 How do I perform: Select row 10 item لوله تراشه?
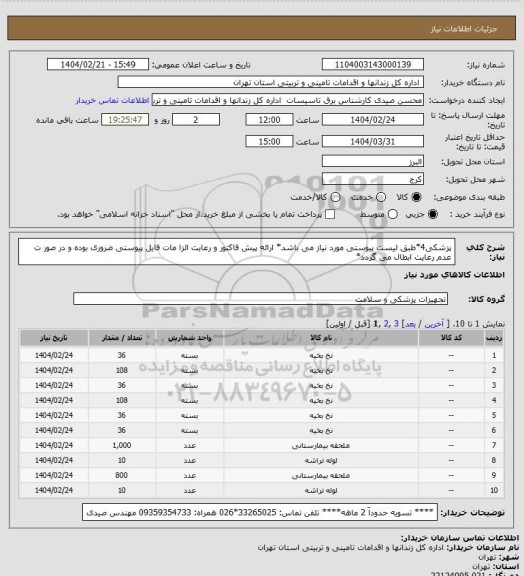pyautogui.click(x=321, y=491)
